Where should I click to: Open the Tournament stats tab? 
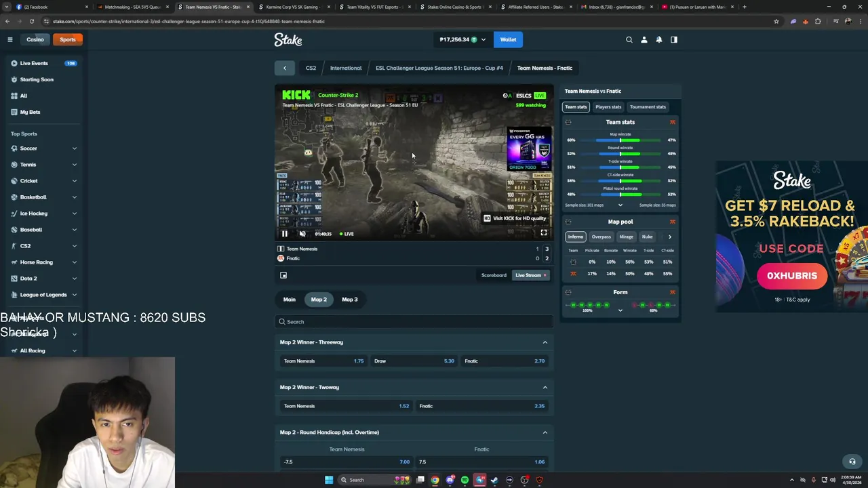pyautogui.click(x=648, y=106)
